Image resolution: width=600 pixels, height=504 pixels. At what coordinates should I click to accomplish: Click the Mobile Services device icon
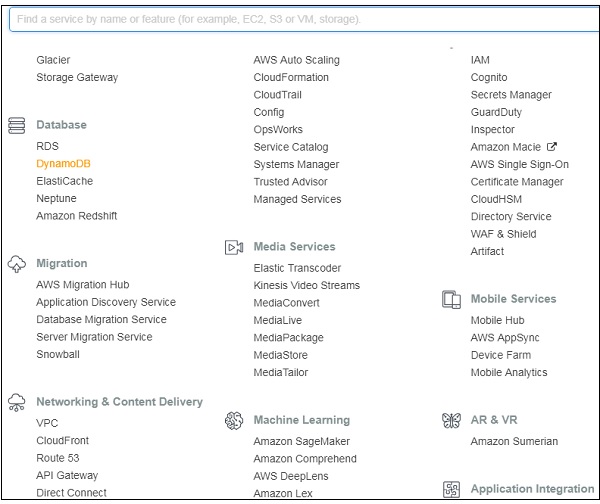(x=451, y=299)
